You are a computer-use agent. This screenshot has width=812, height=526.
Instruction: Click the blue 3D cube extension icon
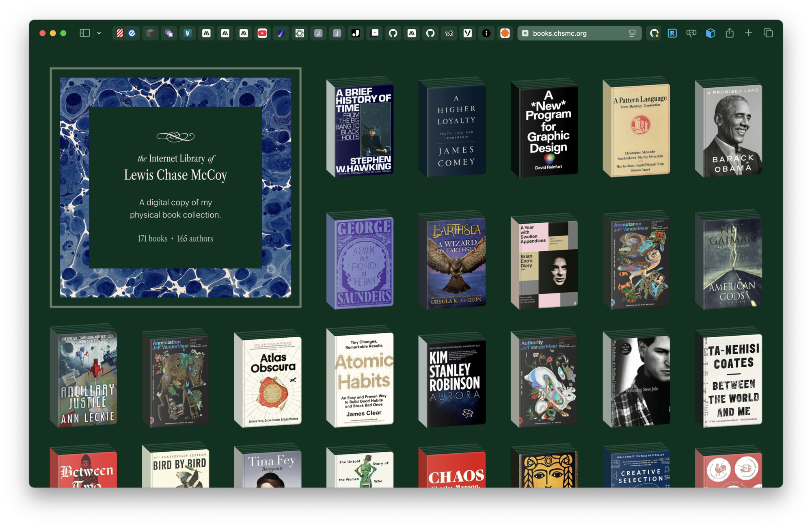point(710,33)
